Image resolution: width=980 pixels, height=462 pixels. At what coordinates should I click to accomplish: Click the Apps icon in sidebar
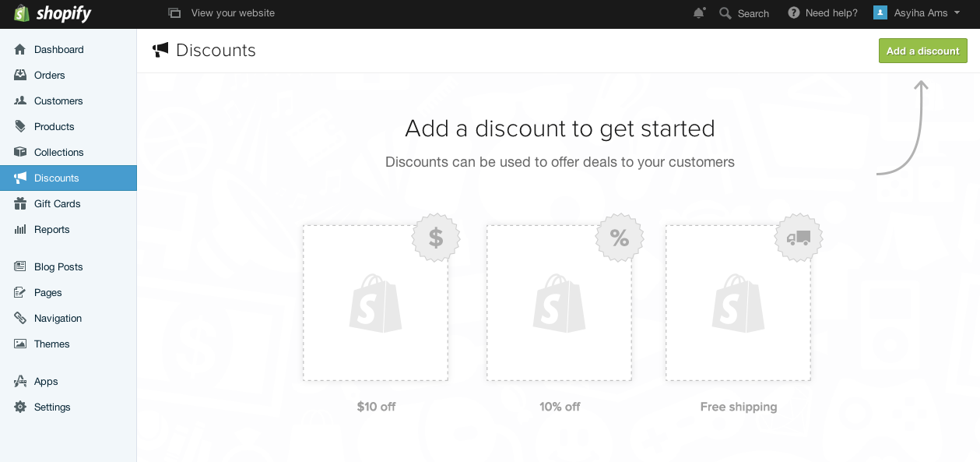click(x=20, y=382)
